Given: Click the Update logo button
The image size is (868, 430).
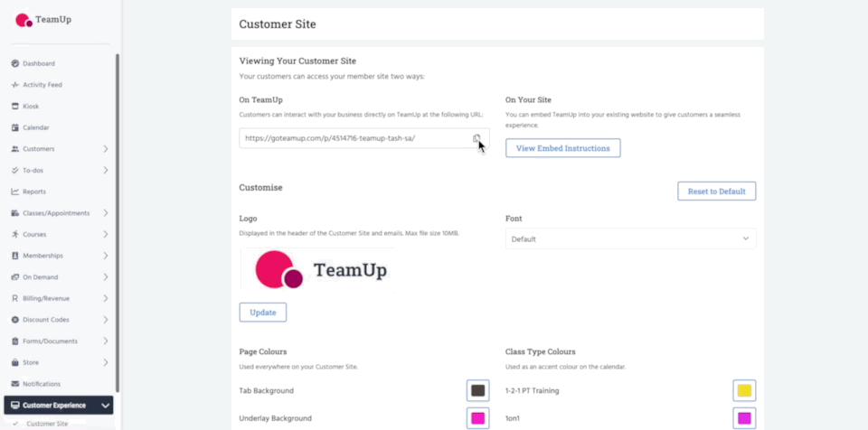Looking at the screenshot, I should pyautogui.click(x=262, y=313).
